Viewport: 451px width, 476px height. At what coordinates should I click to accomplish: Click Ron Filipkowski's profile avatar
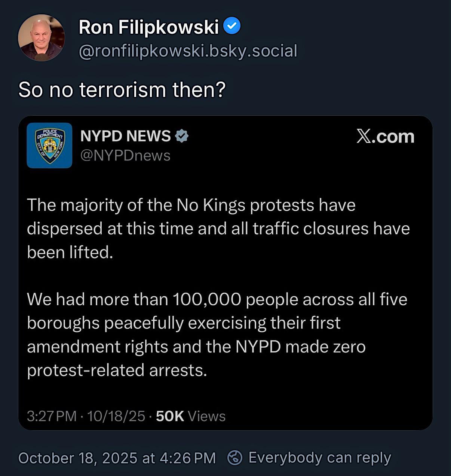click(41, 37)
